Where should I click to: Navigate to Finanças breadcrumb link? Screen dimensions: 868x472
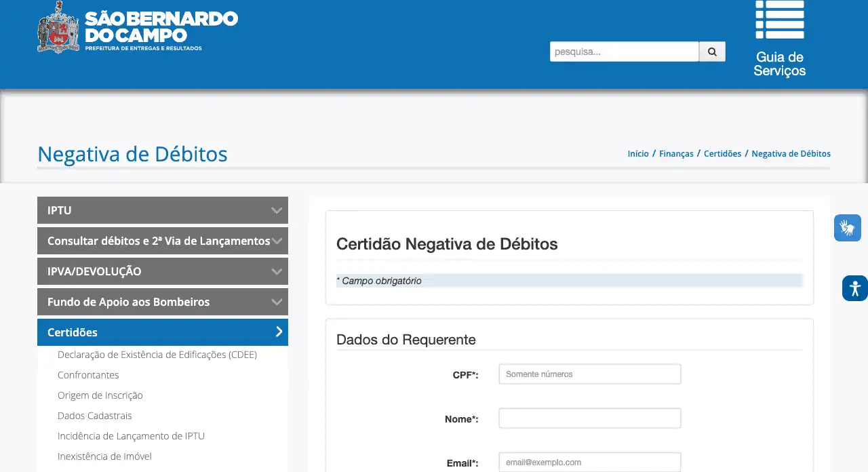coord(676,154)
